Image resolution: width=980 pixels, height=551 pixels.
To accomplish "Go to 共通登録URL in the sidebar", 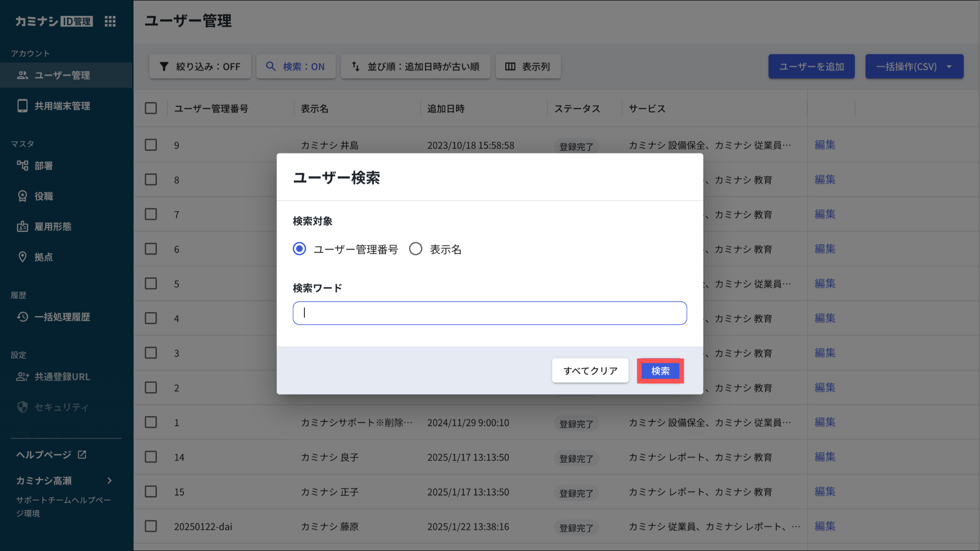I will pos(62,377).
